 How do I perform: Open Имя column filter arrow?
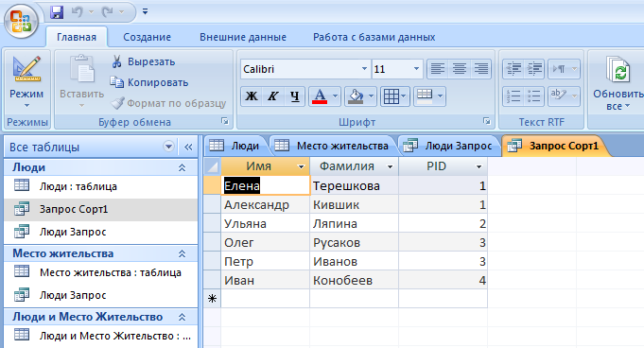pyautogui.click(x=301, y=166)
